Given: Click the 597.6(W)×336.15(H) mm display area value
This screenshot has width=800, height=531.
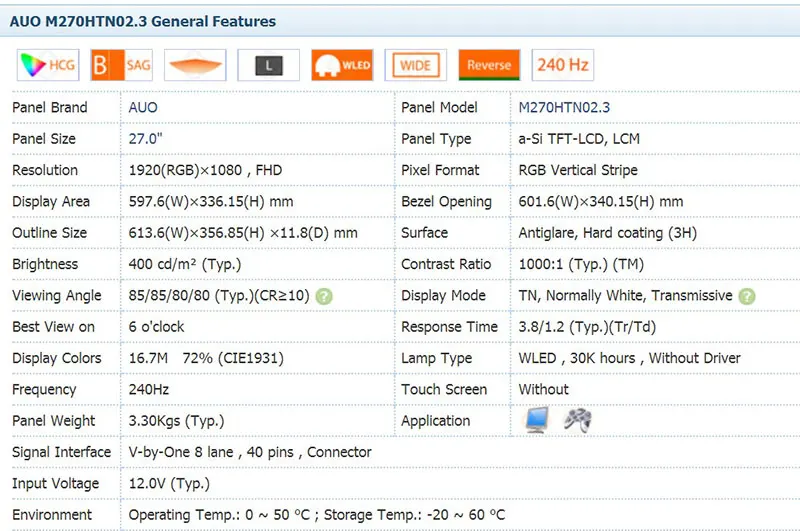Looking at the screenshot, I should pos(211,201).
